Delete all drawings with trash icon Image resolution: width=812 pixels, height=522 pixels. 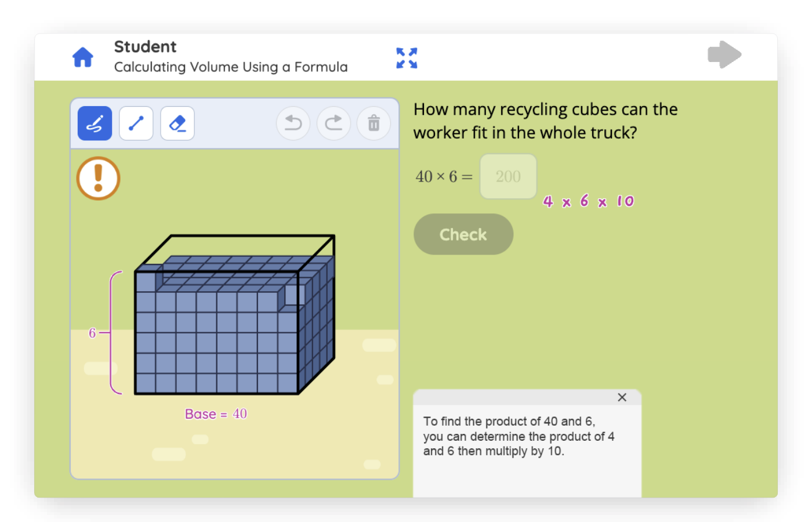click(374, 123)
